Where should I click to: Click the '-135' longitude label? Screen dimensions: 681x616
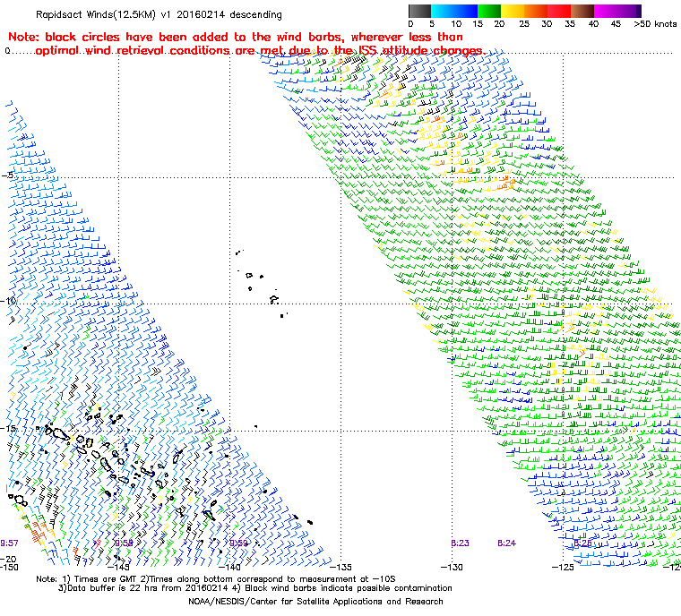click(x=340, y=567)
